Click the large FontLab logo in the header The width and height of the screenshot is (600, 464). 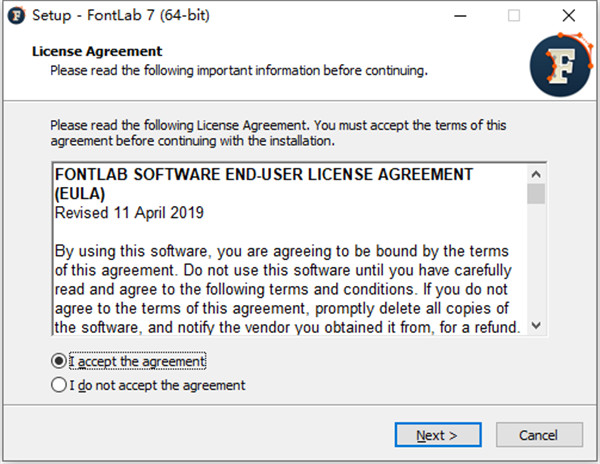pos(561,65)
